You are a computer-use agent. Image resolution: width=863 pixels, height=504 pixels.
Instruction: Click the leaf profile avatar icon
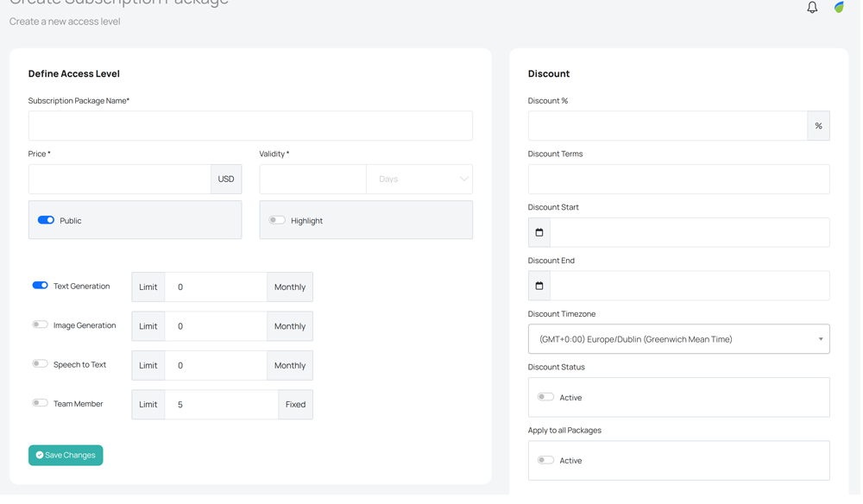click(839, 7)
